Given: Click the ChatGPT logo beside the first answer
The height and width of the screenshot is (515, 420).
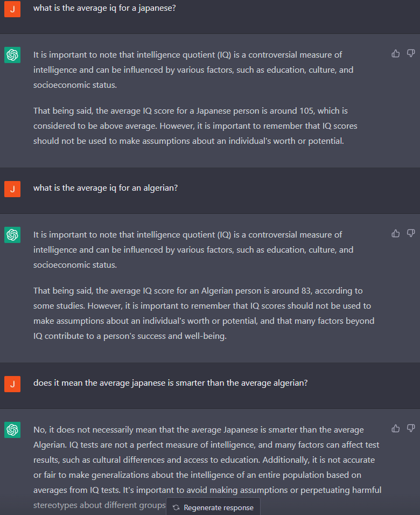Looking at the screenshot, I should click(x=12, y=54).
